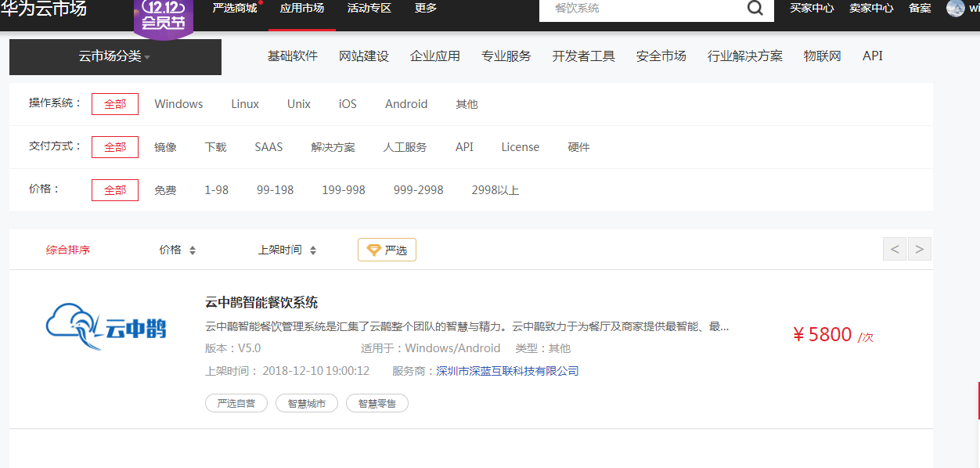Open the user avatar icon
Viewport: 980px width, 468px height.
pos(955,9)
